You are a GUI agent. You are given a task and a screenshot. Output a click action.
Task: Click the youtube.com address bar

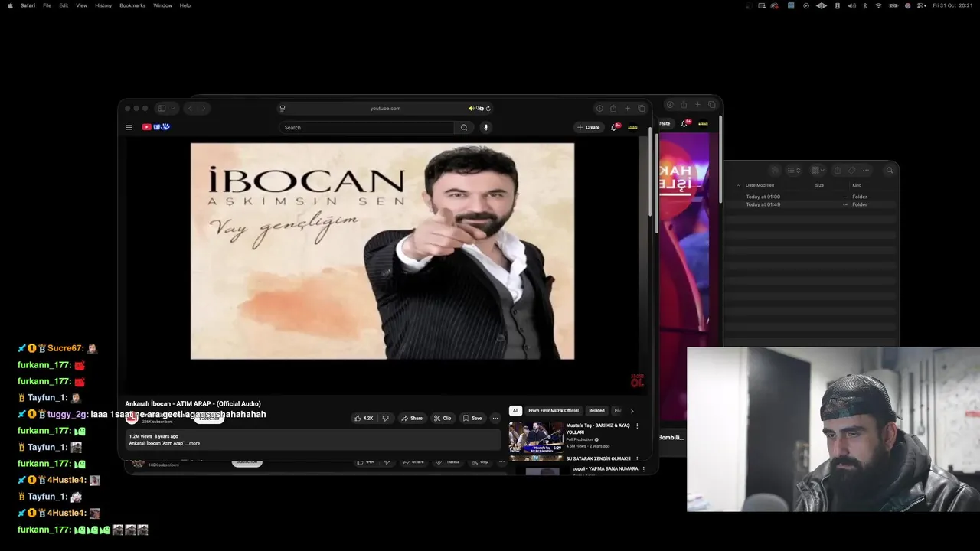385,109
